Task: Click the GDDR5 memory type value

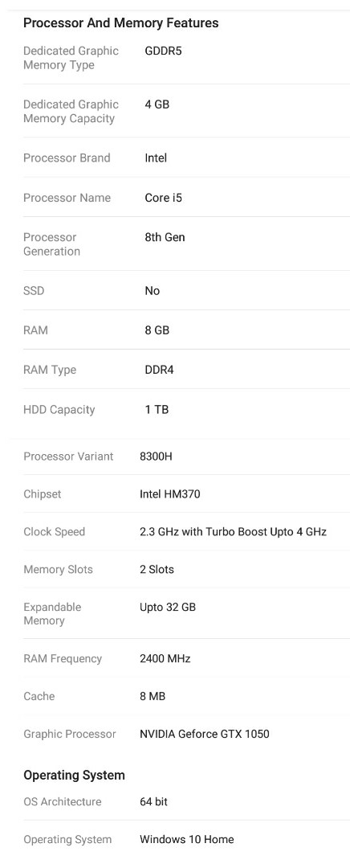Action: tap(163, 51)
